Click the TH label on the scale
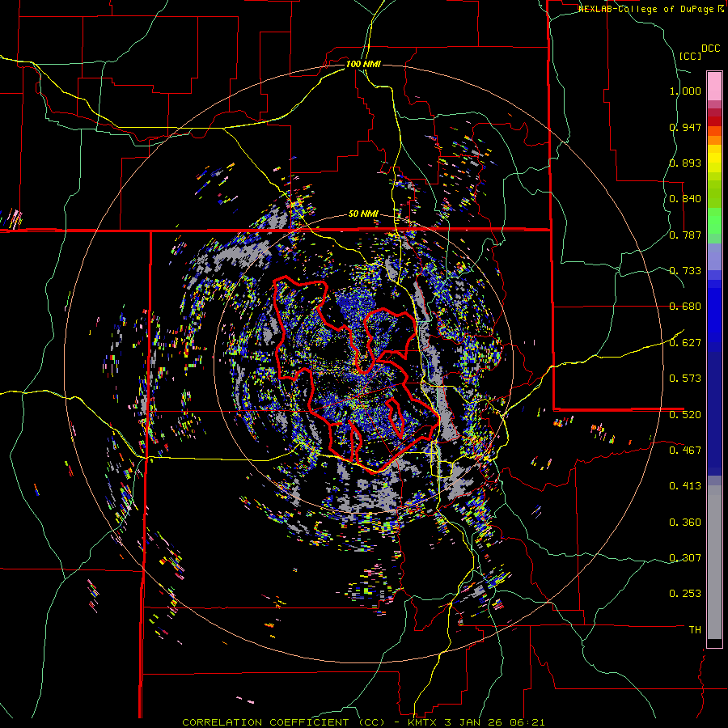Screen dimensions: 728x728 coord(695,630)
